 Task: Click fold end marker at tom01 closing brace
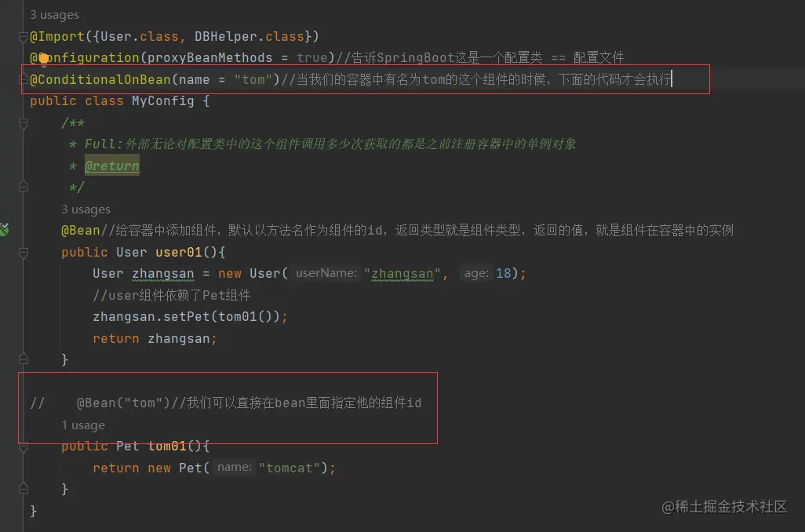(23, 488)
